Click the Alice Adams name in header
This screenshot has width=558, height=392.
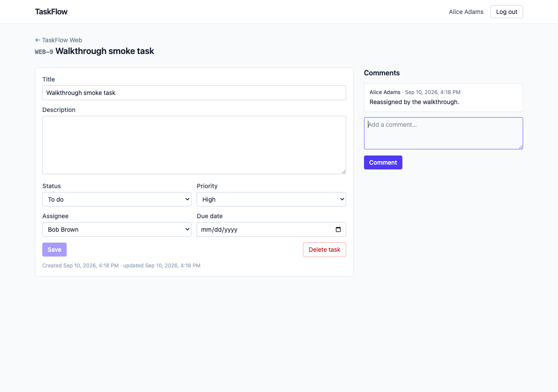(466, 12)
